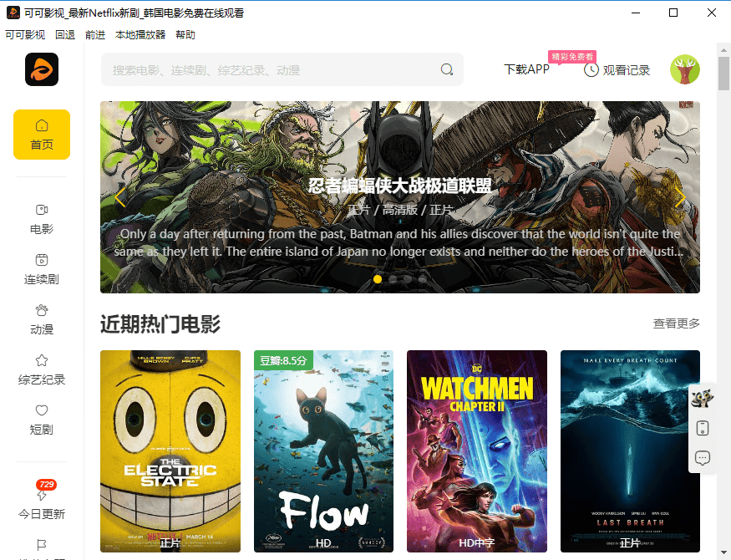The image size is (731, 560).
Task: Open the 帮助 menu
Action: click(185, 34)
